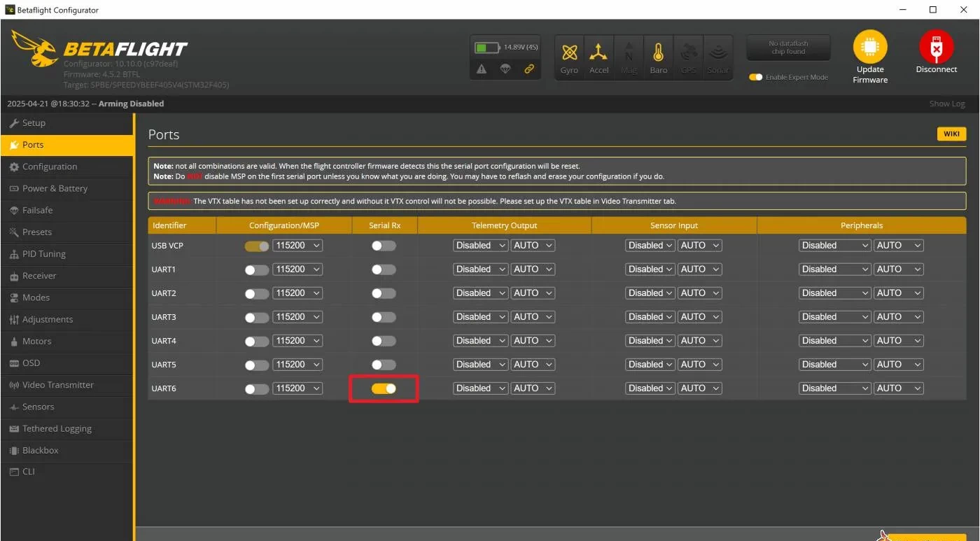Click No dataflash chip found indicator

pyautogui.click(x=788, y=48)
